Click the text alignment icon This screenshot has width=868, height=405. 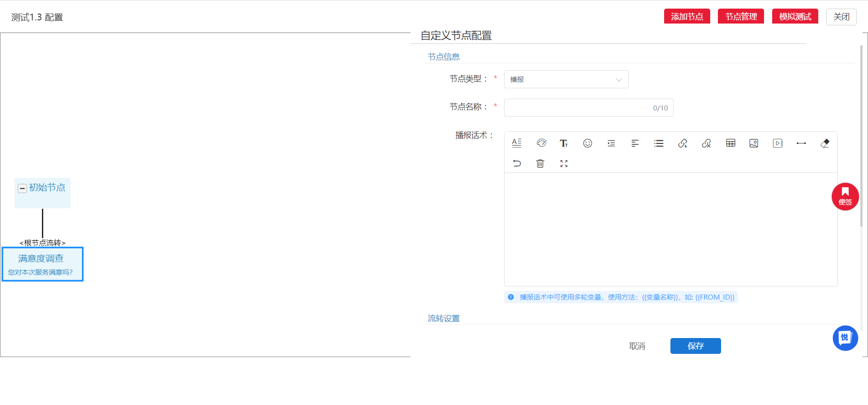tap(635, 143)
